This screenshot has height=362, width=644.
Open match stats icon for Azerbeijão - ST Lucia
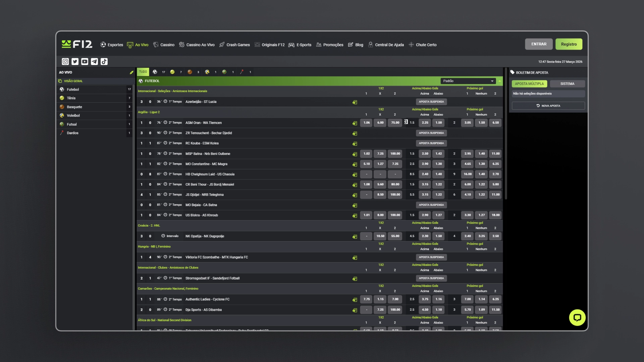(355, 102)
